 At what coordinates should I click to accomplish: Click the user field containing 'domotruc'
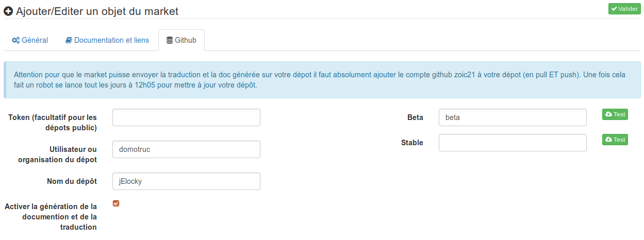click(186, 149)
